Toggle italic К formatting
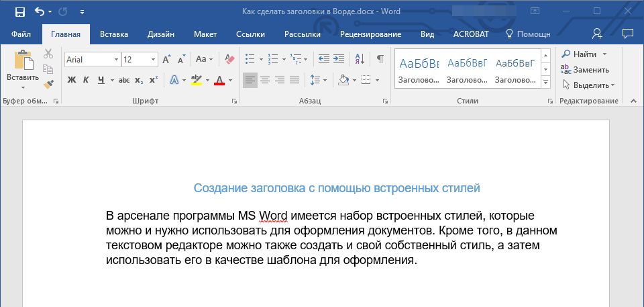 coord(86,81)
